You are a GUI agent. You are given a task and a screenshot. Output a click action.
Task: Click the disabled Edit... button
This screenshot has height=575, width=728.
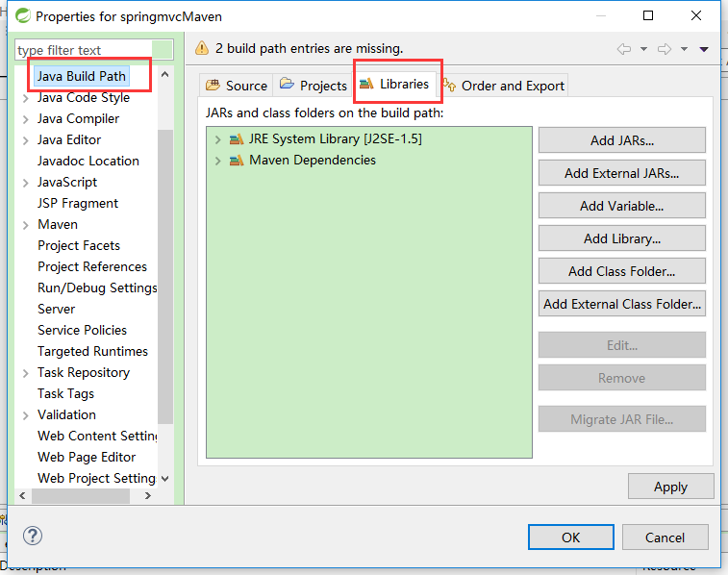(x=621, y=345)
